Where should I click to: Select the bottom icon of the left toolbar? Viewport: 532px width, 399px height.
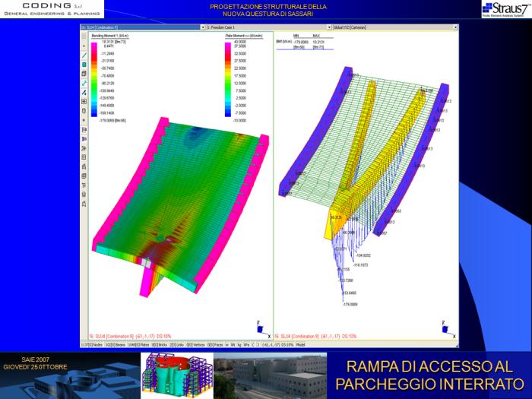[x=84, y=203]
